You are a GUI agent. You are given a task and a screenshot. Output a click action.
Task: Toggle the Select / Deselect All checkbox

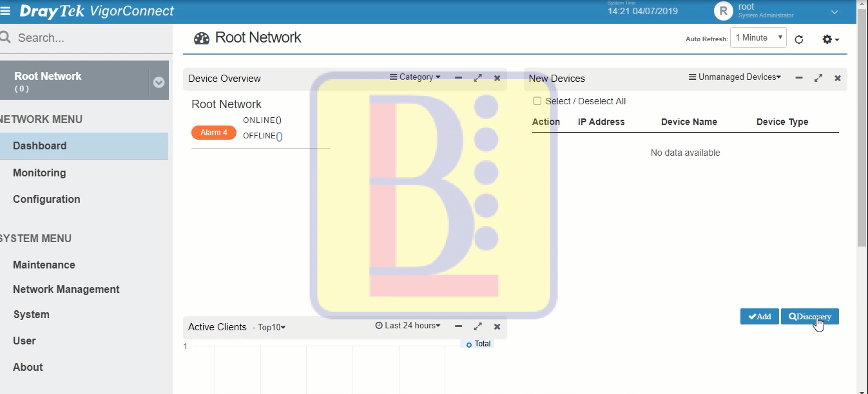click(x=537, y=101)
